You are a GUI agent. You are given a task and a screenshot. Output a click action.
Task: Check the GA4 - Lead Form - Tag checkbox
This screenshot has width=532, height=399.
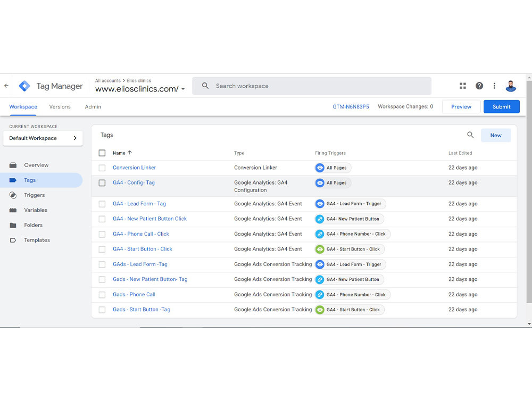point(102,204)
